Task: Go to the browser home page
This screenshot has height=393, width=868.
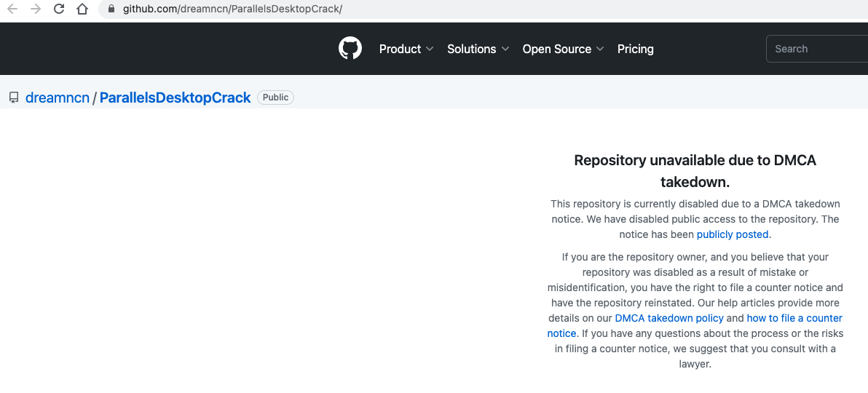Action: [x=82, y=9]
